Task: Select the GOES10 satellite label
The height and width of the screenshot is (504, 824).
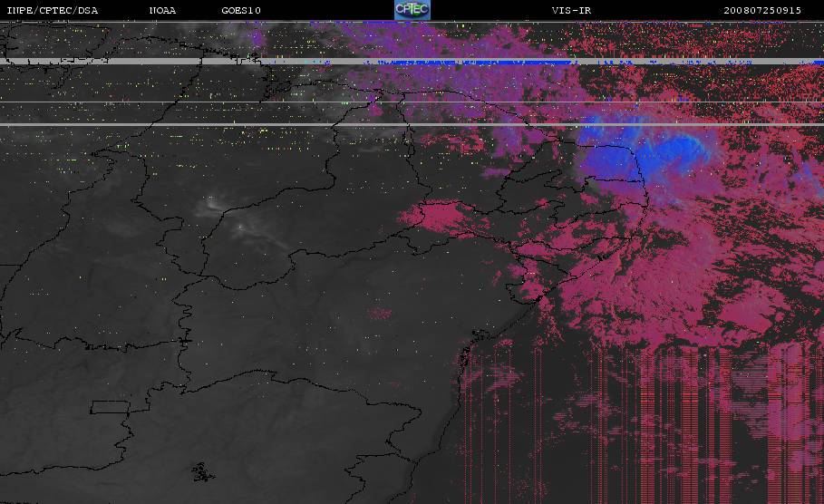Action: [x=241, y=11]
